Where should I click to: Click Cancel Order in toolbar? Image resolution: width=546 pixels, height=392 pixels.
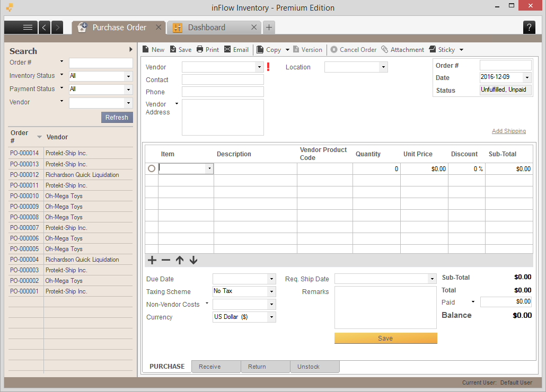tap(354, 50)
